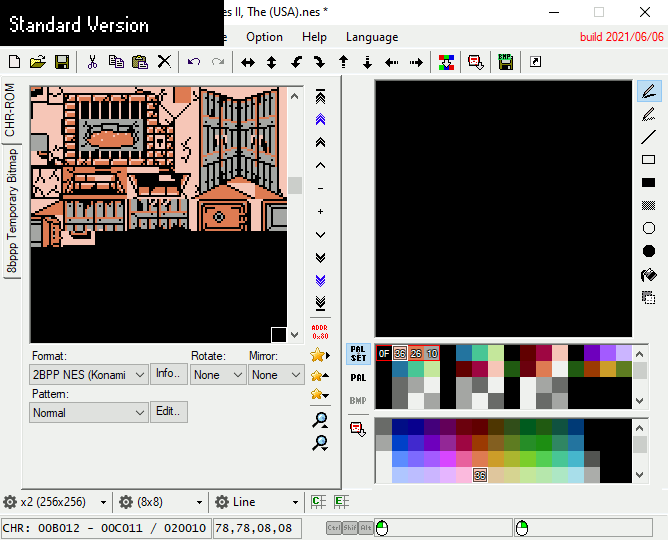
Task: Click the Info.. button beside Format
Action: coord(168,373)
